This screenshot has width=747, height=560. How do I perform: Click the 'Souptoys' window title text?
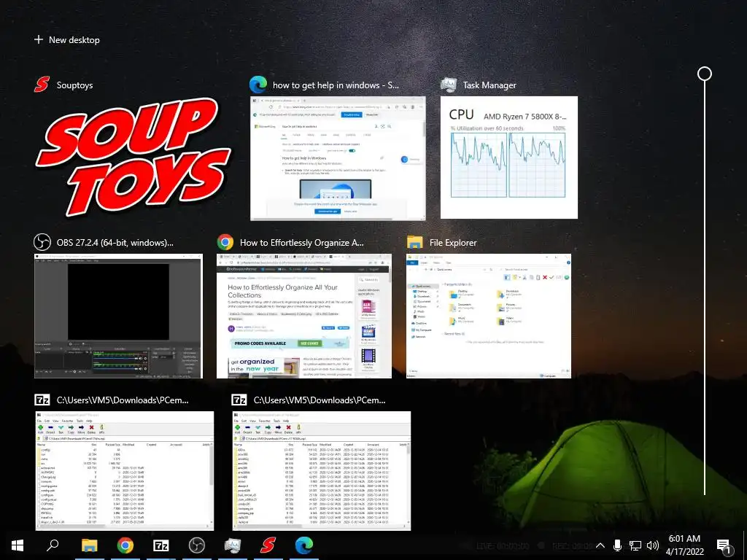tap(75, 85)
